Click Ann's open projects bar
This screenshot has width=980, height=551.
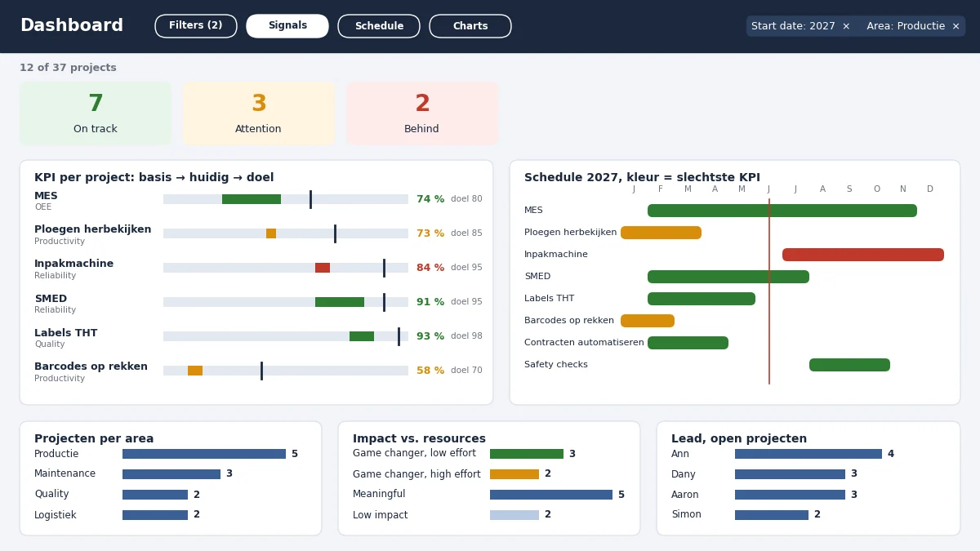808,454
